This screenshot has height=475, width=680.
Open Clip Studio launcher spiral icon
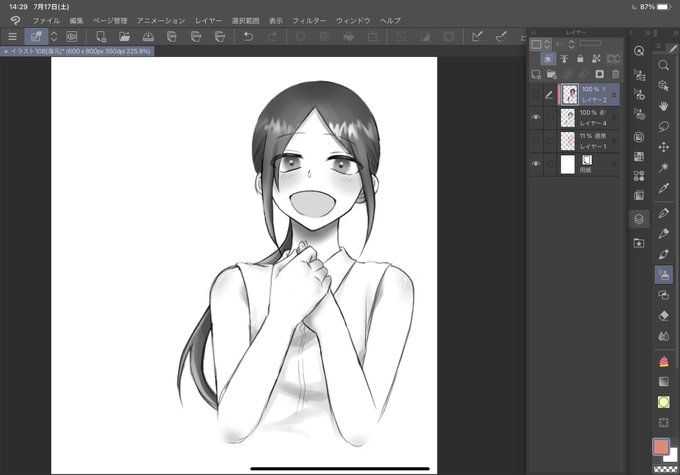tap(72, 37)
